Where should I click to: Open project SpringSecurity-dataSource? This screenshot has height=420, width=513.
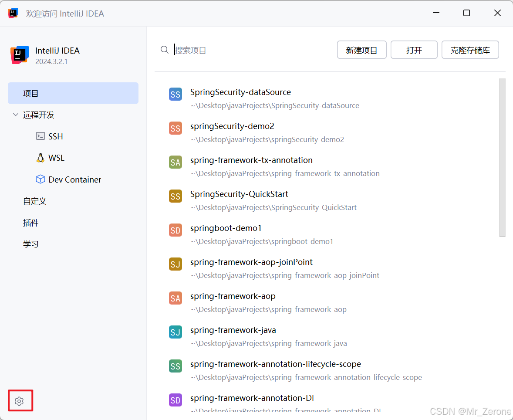click(x=240, y=92)
